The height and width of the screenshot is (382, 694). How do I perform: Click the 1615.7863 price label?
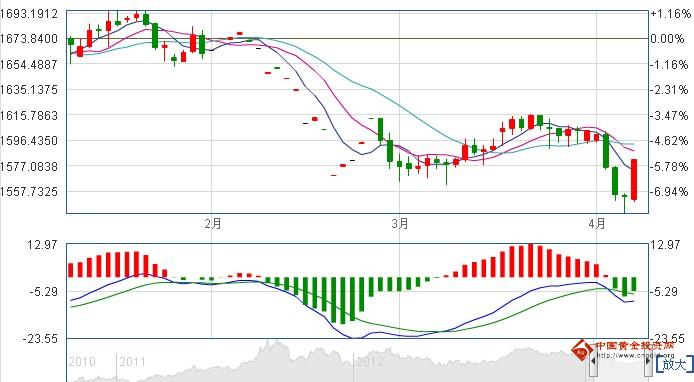click(29, 116)
